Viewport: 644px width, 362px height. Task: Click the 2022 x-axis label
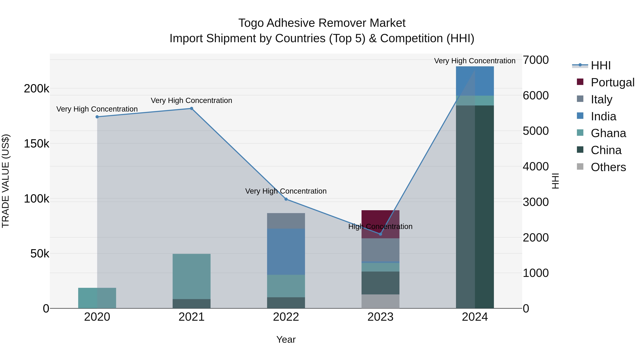[286, 317]
